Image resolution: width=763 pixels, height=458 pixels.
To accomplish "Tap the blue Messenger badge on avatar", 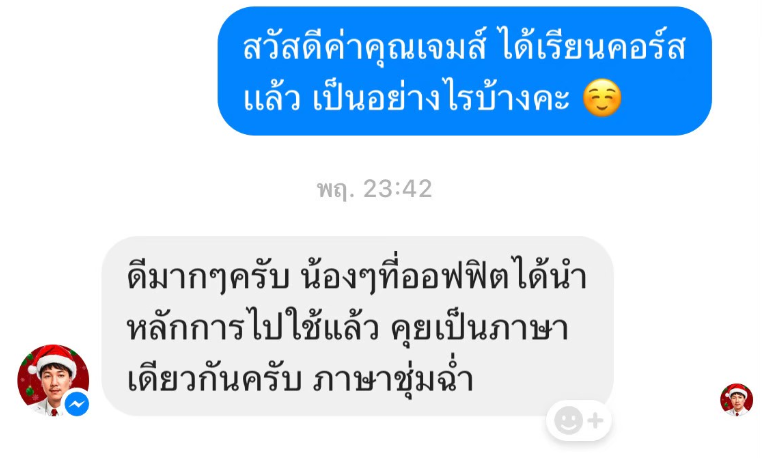I will pyautogui.click(x=77, y=403).
